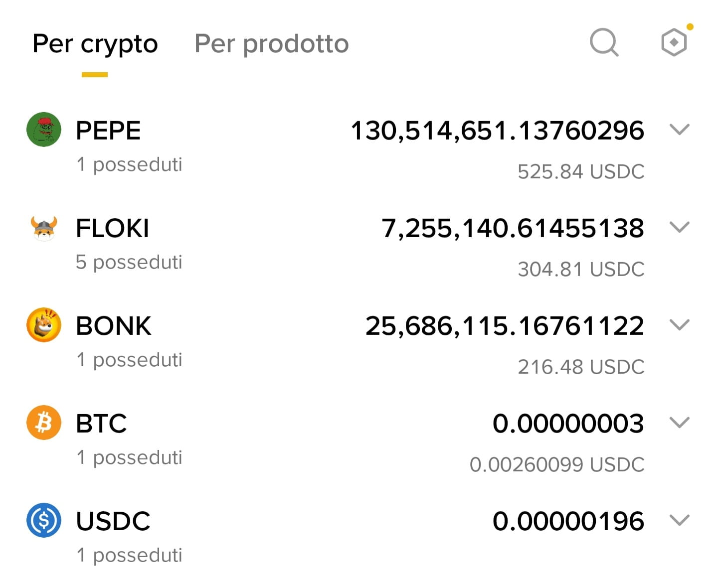Tap the FLOKI viking dog icon

44,228
